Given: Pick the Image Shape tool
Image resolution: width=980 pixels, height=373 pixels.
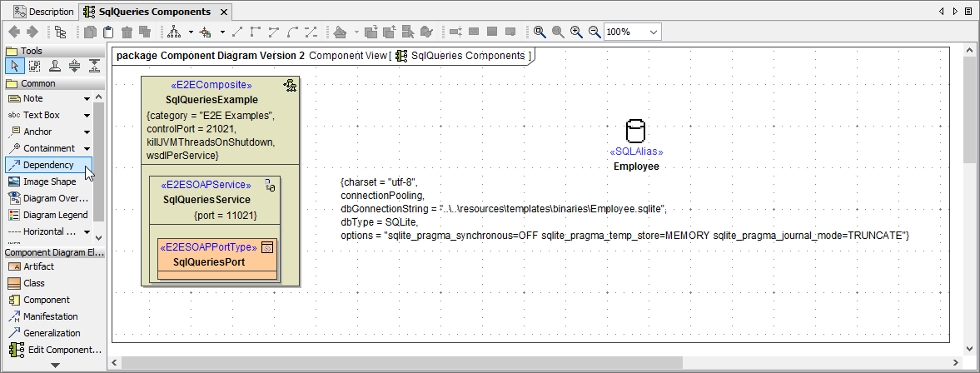Looking at the screenshot, I should pyautogui.click(x=48, y=182).
